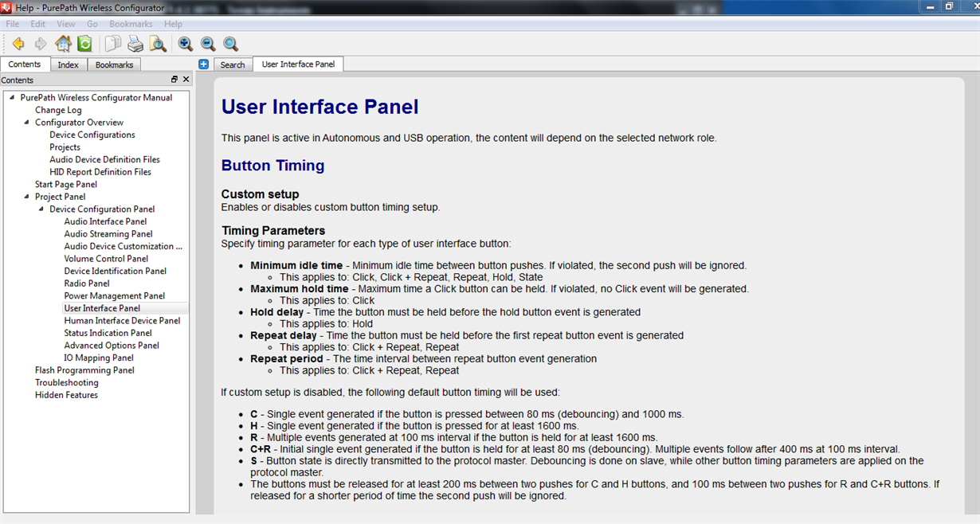Open the Bookmarks menu
Image resolution: width=980 pixels, height=524 pixels.
(131, 24)
